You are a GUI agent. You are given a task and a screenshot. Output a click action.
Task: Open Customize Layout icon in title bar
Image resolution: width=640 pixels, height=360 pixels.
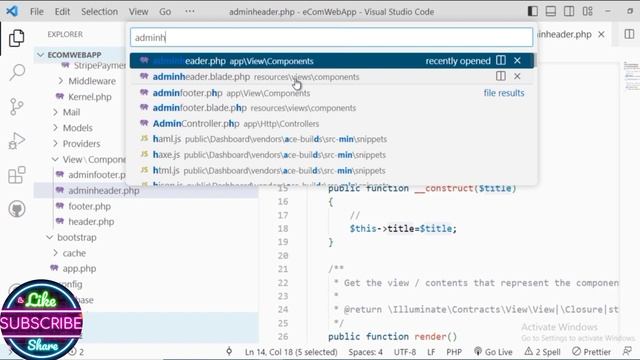coord(587,11)
